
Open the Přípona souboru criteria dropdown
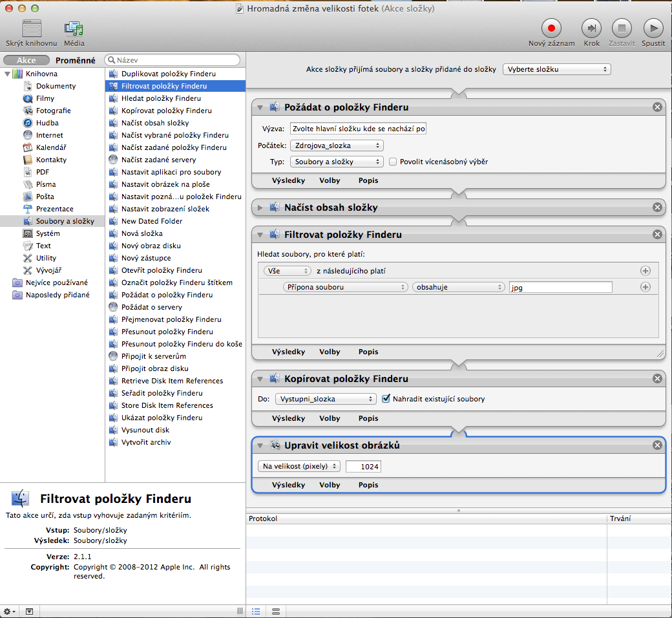345,287
